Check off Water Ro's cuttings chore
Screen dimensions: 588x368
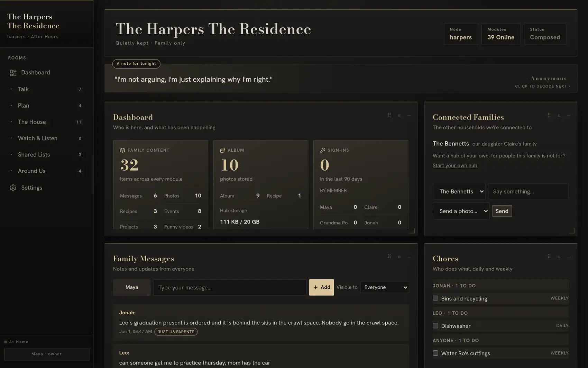click(435, 353)
